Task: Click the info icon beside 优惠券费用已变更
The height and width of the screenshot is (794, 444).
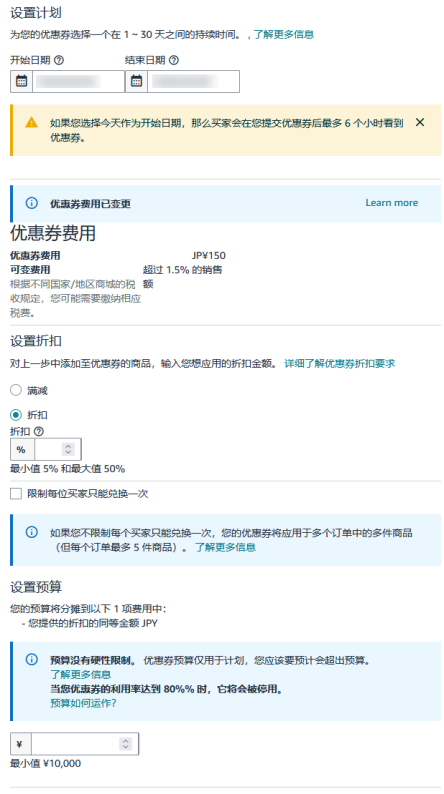Action: (x=31, y=203)
